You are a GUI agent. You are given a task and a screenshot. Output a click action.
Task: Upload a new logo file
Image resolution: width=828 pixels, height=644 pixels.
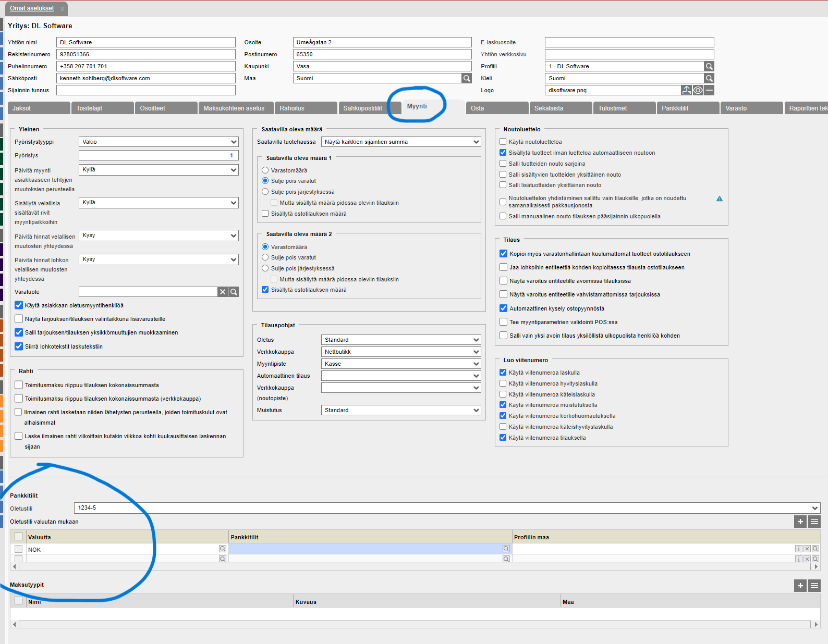point(687,90)
